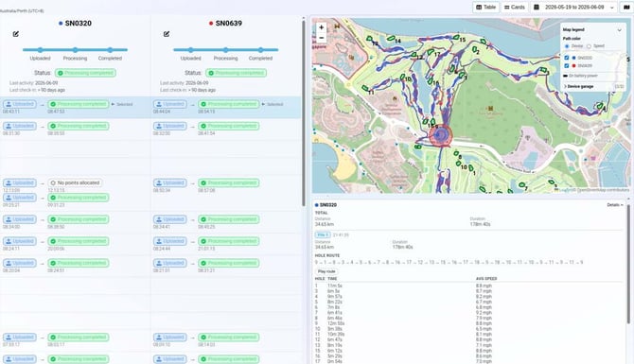Click the calendar icon in date picker

point(537,8)
